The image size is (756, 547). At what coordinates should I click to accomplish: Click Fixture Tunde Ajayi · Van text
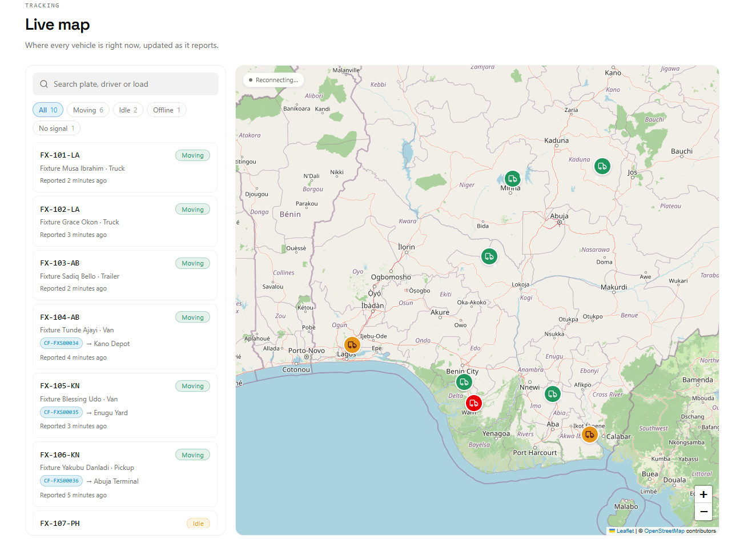[x=77, y=330]
